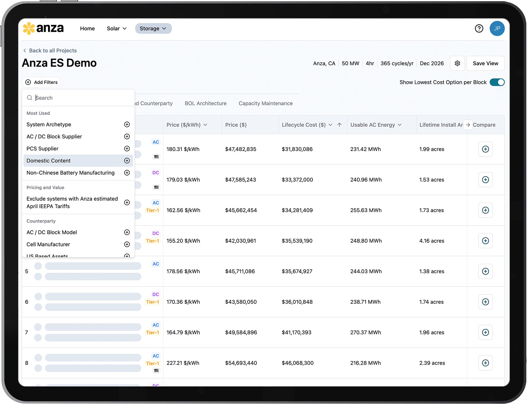This screenshot has width=532, height=404.
Task: Click the Anza, CA location text
Action: 324,63
